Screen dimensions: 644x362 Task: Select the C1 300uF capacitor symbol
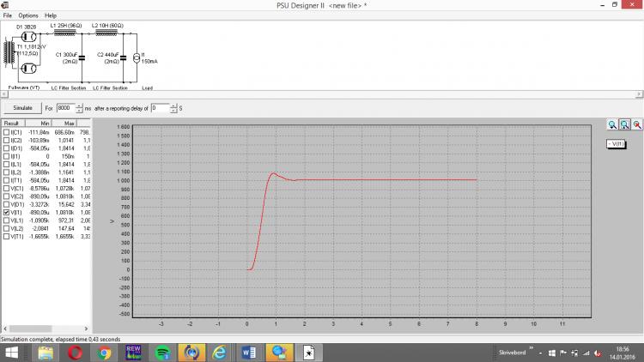82,58
